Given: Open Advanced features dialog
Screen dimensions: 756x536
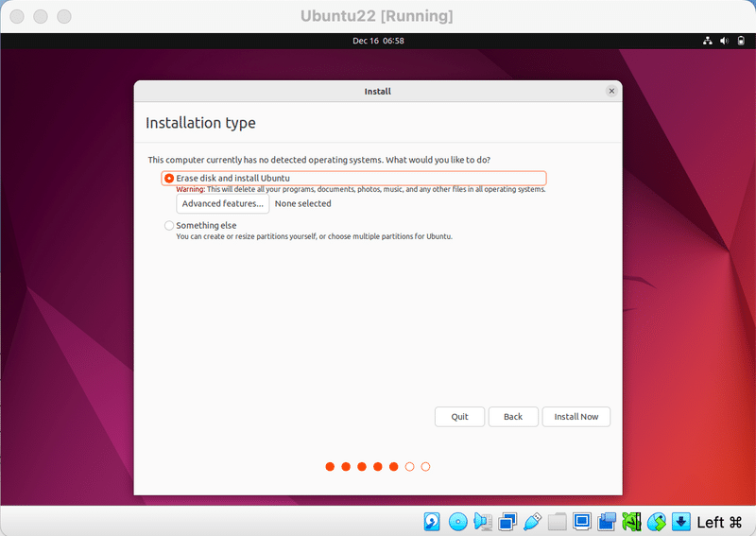Looking at the screenshot, I should coord(223,203).
